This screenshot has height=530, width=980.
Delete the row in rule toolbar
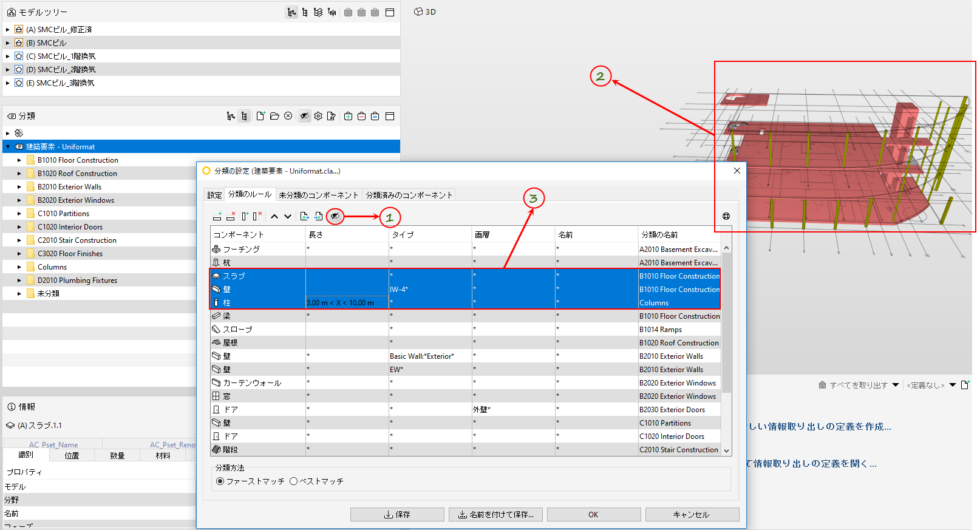tap(231, 216)
